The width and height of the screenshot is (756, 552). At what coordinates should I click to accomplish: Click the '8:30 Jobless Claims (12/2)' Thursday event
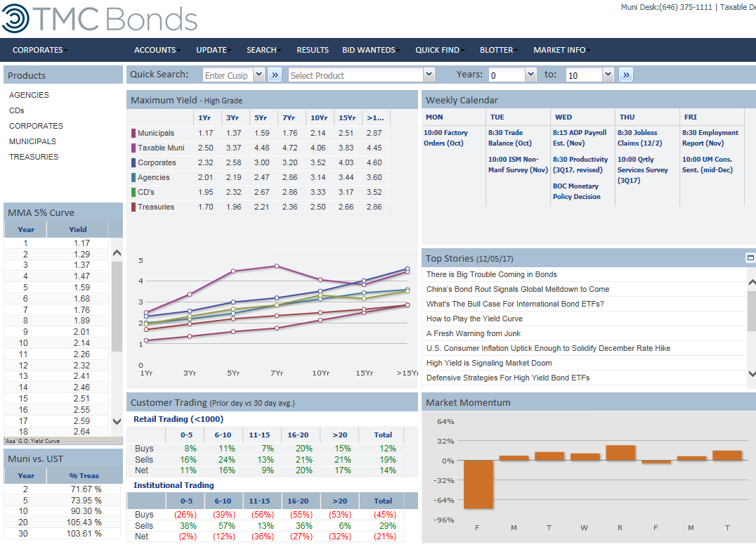640,138
